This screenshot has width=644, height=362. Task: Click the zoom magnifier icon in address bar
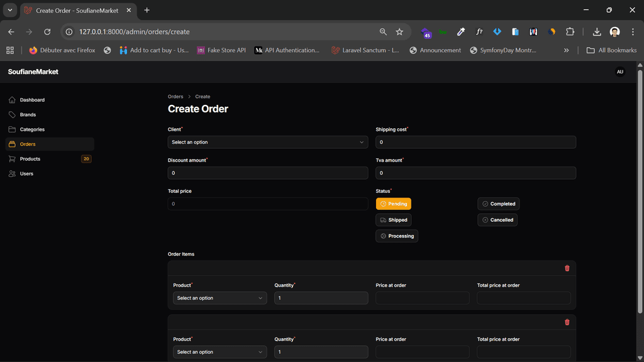pyautogui.click(x=383, y=31)
